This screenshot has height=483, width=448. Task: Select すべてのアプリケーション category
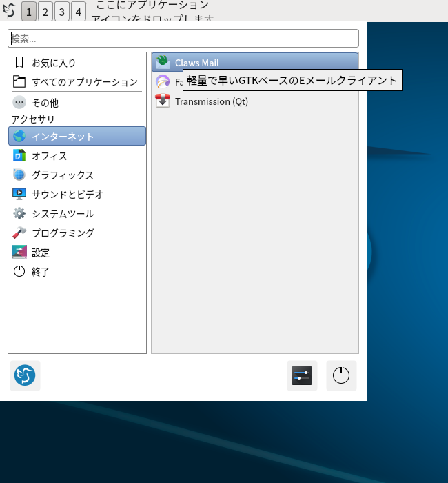coord(77,81)
